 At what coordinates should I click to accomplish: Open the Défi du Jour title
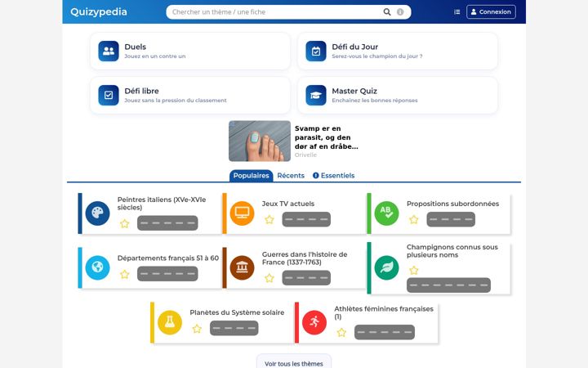tap(354, 47)
